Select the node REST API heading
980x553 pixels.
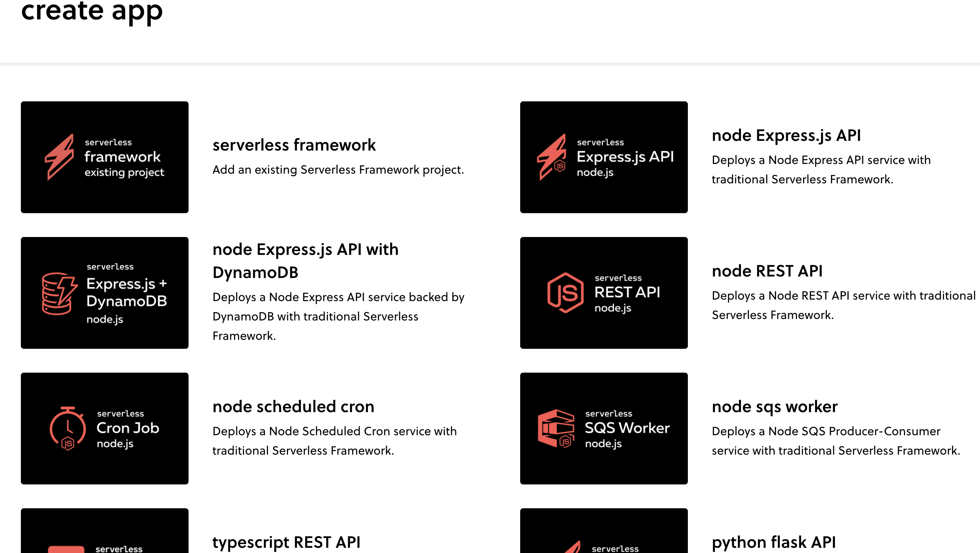tap(767, 271)
